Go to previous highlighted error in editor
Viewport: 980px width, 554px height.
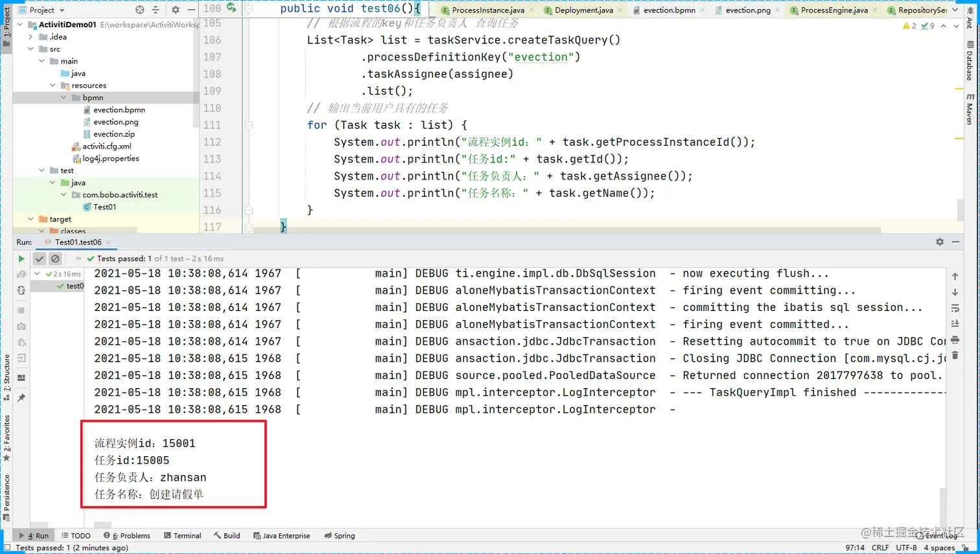point(944,26)
